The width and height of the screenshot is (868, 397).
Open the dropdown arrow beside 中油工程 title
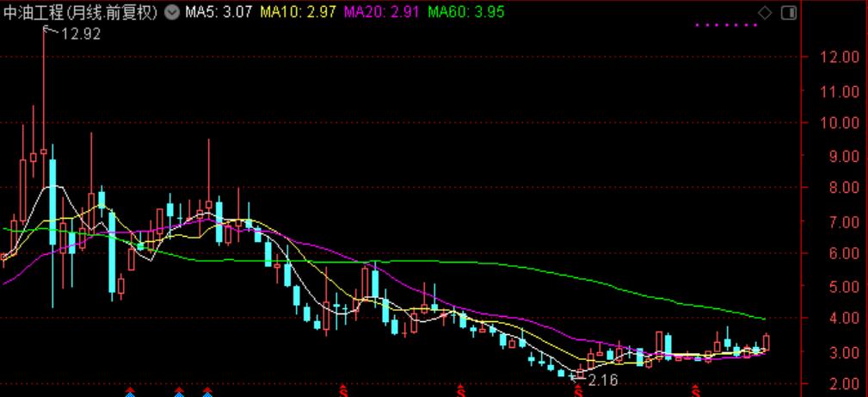point(172,12)
